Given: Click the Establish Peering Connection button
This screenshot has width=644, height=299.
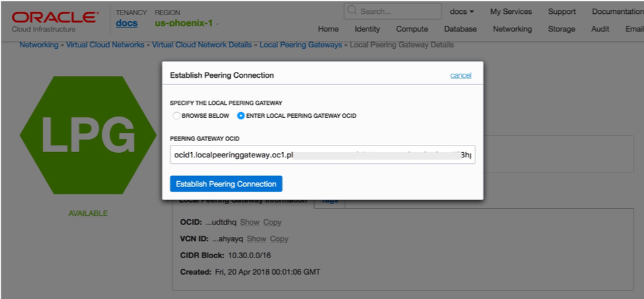Looking at the screenshot, I should pos(226,183).
